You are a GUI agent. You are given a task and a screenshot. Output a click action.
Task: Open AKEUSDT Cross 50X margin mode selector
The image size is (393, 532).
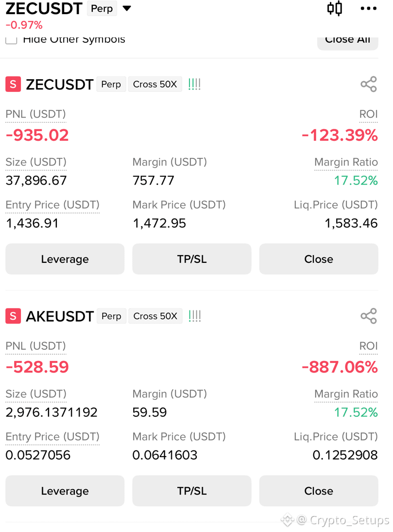click(155, 316)
